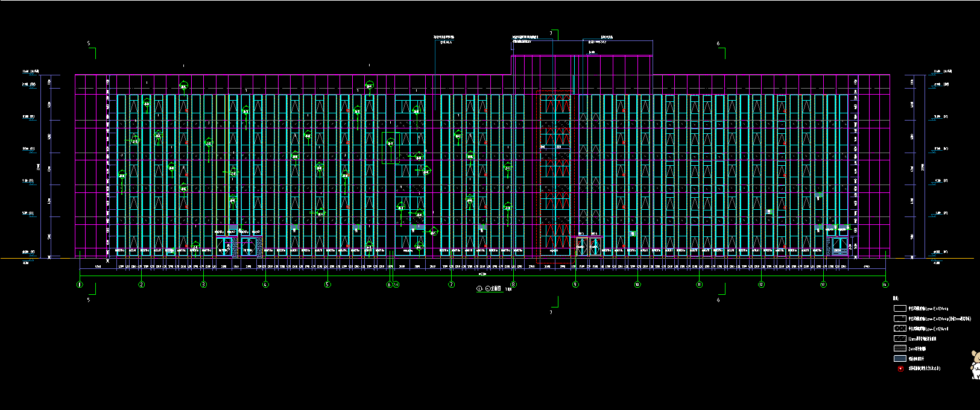Viewport: 980px width, 410px height.
Task: Click section cut marker 5 at top left
Action: [89, 44]
